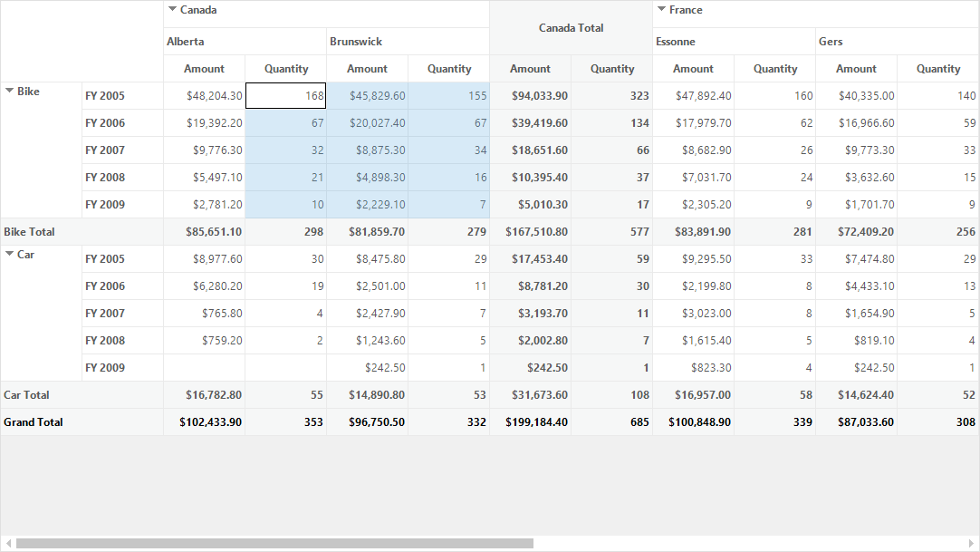Select cell with value $45,829.60
Image resolution: width=980 pixels, height=552 pixels.
(x=368, y=96)
